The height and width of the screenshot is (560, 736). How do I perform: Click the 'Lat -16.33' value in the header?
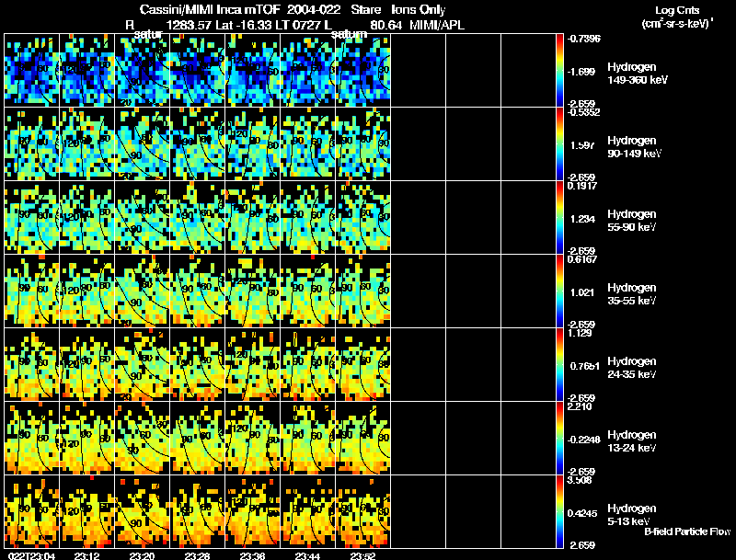point(244,25)
